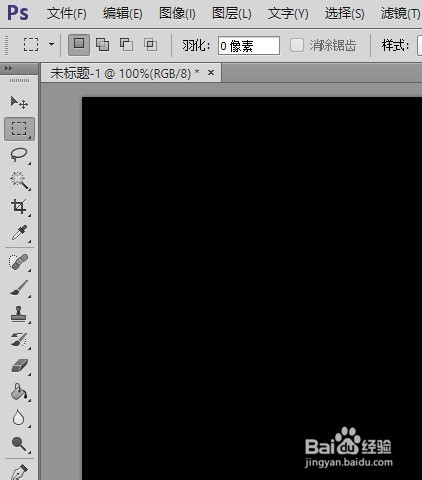
Task: Open the 编辑(E) menu
Action: pyautogui.click(x=122, y=14)
